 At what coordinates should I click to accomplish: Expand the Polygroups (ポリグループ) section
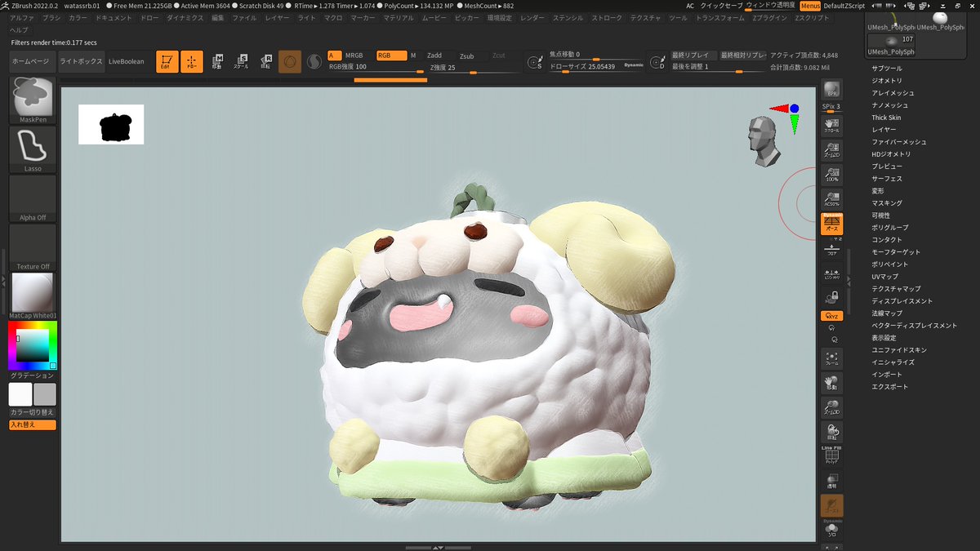(889, 228)
